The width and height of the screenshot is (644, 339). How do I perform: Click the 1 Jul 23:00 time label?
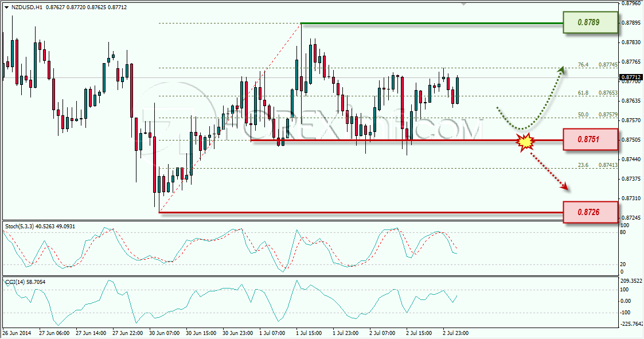pyautogui.click(x=346, y=333)
